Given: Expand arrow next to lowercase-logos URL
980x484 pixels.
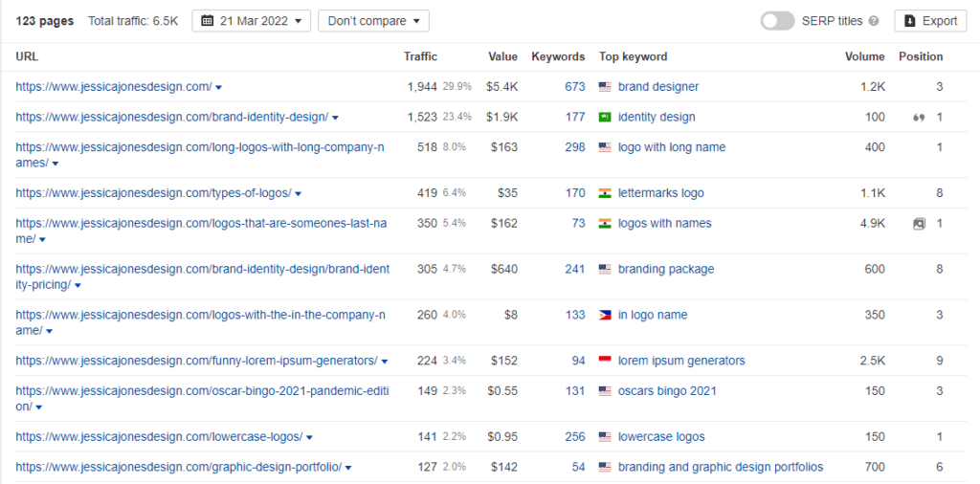Looking at the screenshot, I should click(309, 437).
